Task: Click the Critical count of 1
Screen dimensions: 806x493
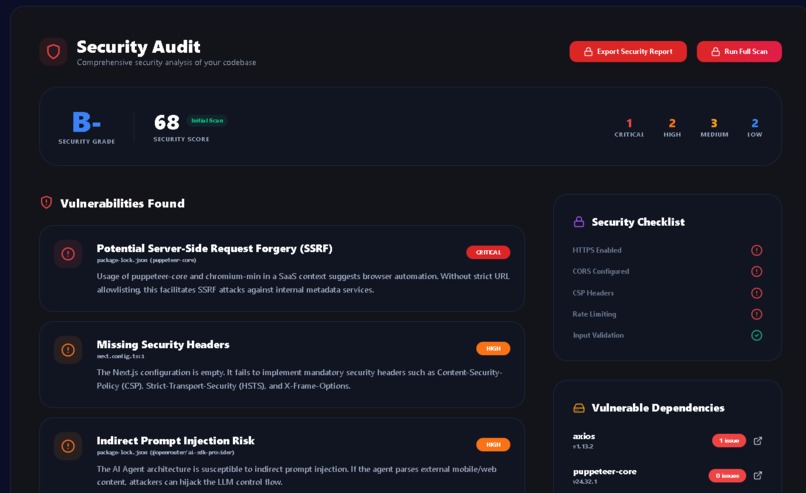Action: point(629,123)
